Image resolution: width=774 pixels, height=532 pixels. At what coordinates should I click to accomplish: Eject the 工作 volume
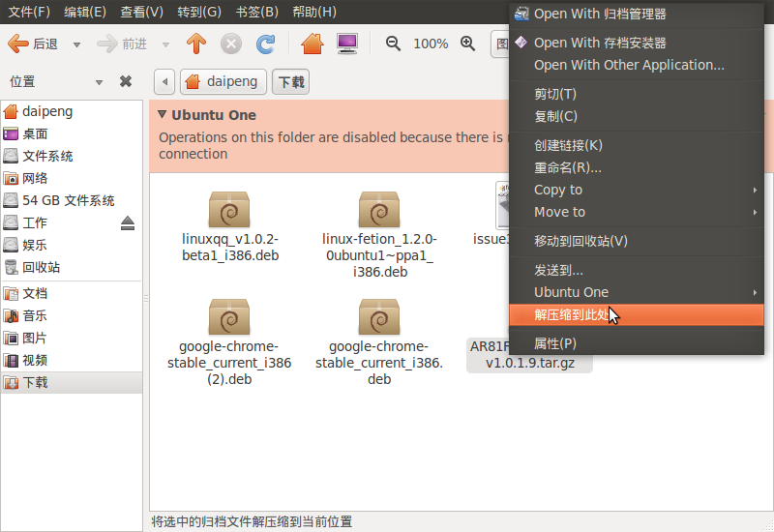128,223
